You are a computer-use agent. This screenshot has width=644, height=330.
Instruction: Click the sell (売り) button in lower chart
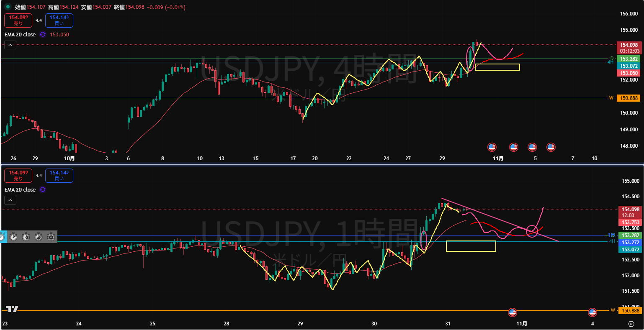(x=18, y=175)
